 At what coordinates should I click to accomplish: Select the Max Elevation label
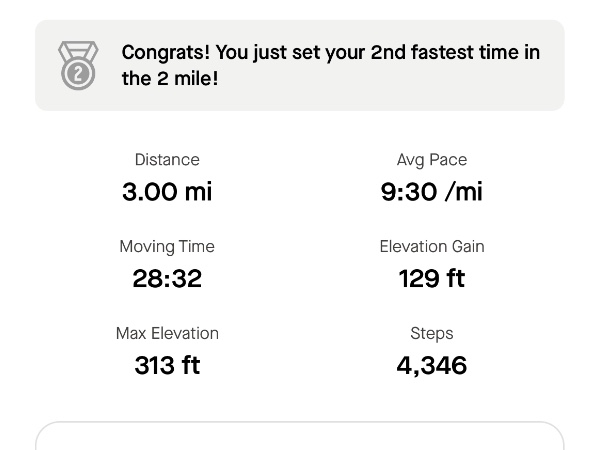click(167, 333)
